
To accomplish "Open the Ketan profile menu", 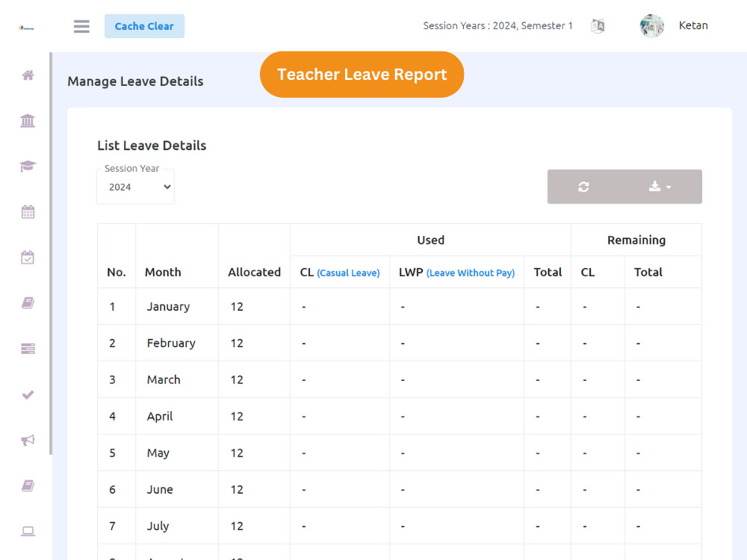I will (x=693, y=25).
